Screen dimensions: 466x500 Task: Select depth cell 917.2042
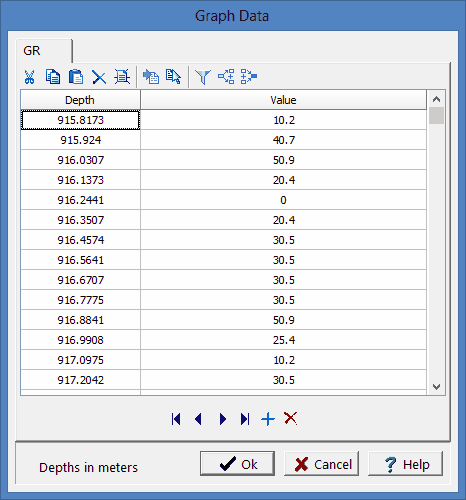point(80,380)
